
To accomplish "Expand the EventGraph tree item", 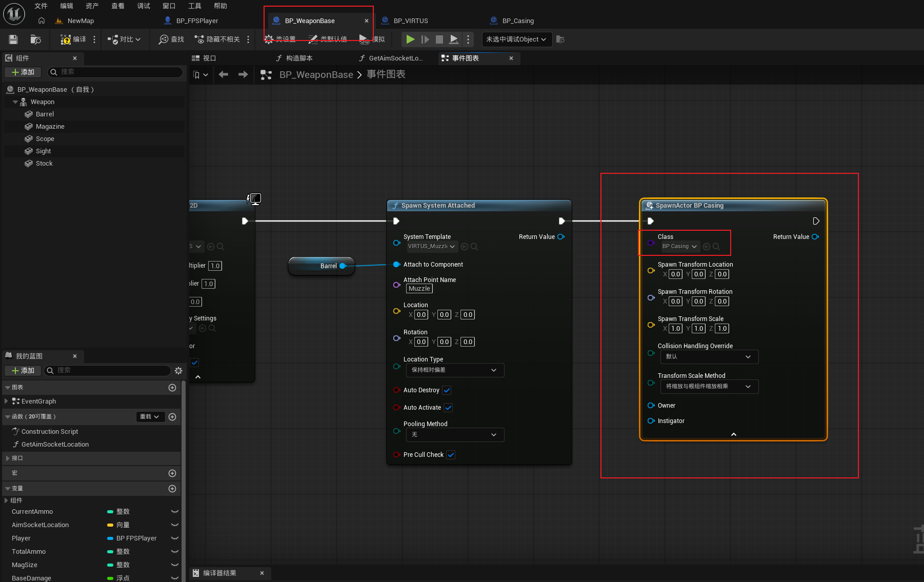I will pos(6,401).
